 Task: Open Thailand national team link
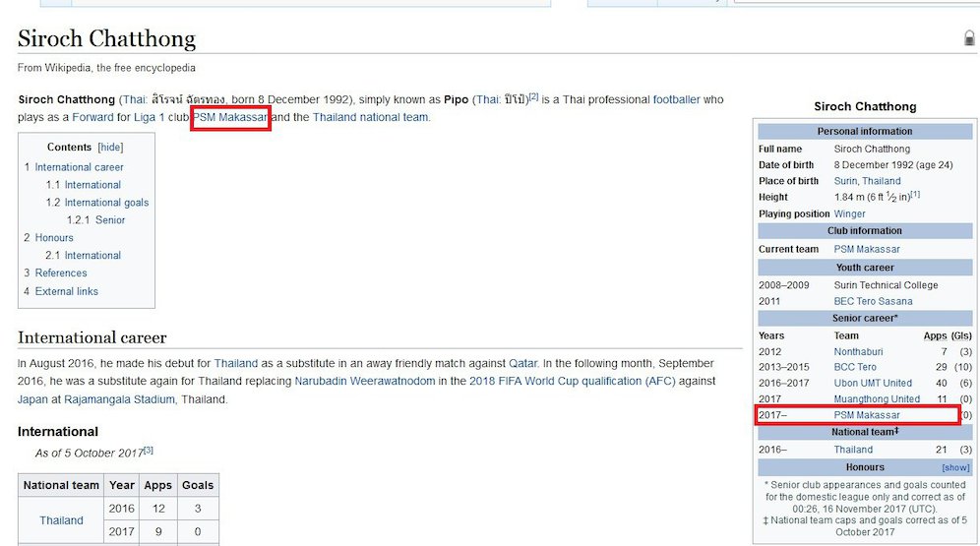(x=370, y=117)
